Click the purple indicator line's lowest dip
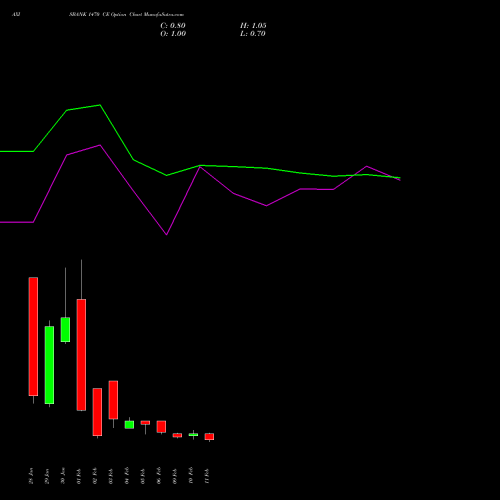500x500 pixels. coord(167,234)
